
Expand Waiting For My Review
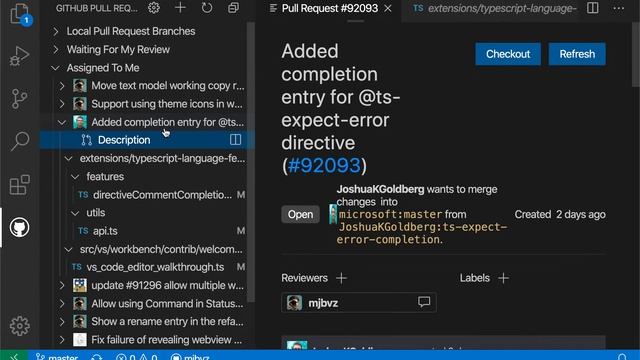click(x=56, y=49)
